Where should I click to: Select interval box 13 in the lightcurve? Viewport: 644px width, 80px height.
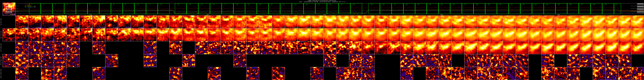pyautogui.click(x=181, y=9)
